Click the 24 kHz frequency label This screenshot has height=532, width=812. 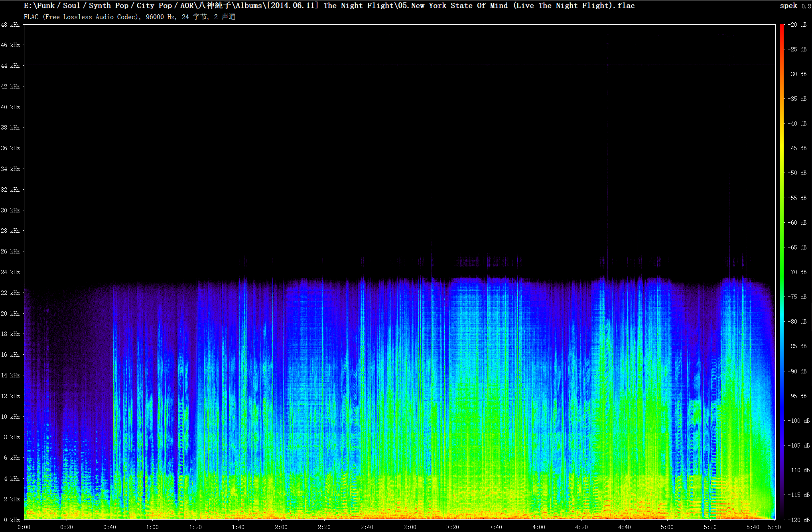click(x=10, y=272)
